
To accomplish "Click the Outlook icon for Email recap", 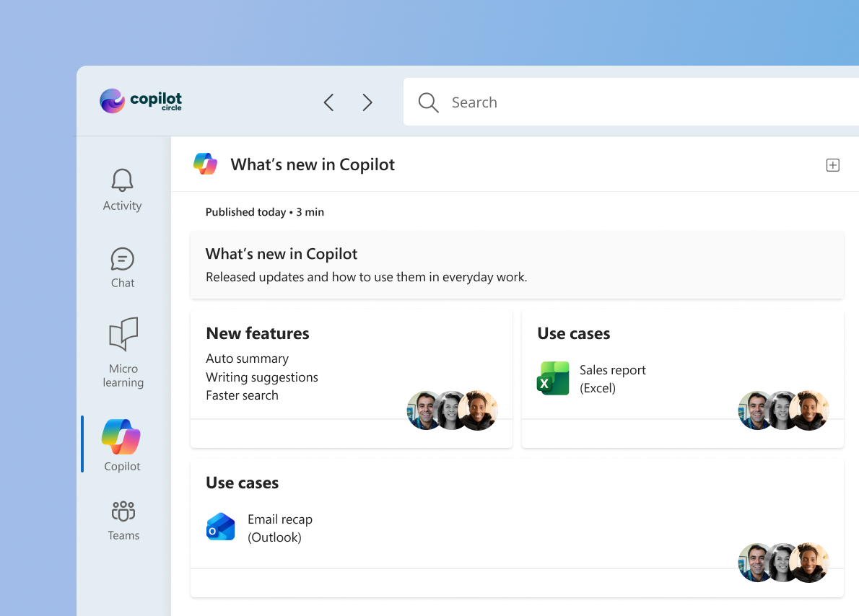I will 220,527.
